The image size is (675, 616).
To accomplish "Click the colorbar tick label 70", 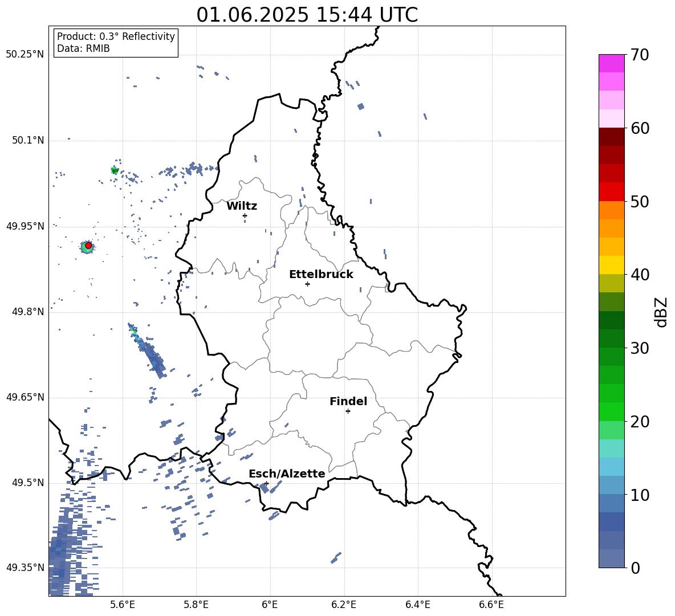I will click(x=640, y=55).
